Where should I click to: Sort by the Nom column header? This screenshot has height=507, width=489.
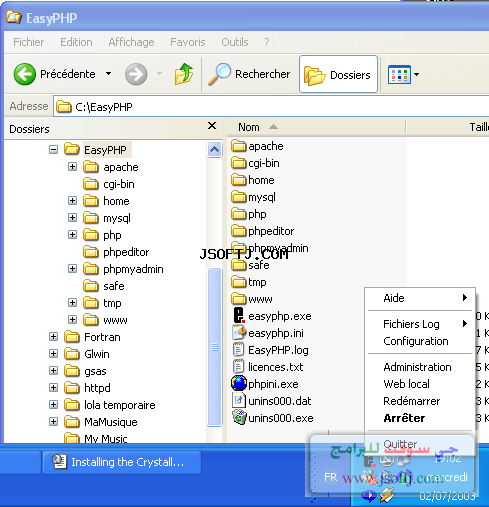317,127
